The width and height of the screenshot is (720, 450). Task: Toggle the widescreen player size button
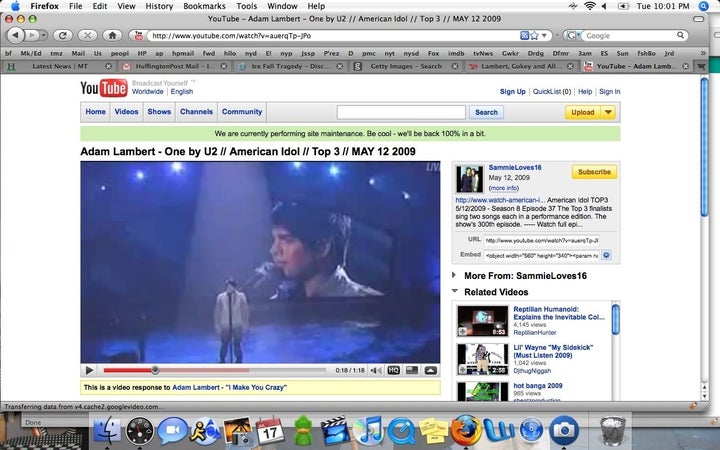pos(412,370)
